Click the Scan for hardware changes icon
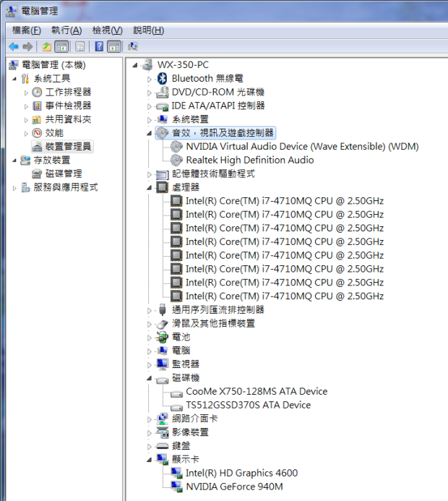Screen dimensions: 448x501 click(x=133, y=47)
